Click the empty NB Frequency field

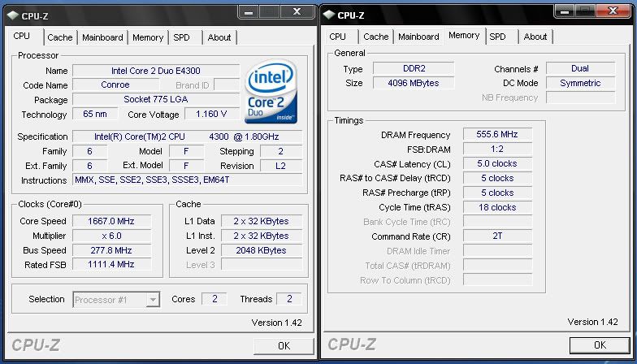[x=580, y=97]
